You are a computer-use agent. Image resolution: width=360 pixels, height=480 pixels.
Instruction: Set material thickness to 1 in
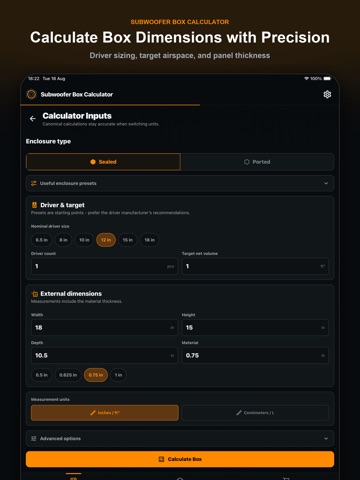pyautogui.click(x=118, y=375)
